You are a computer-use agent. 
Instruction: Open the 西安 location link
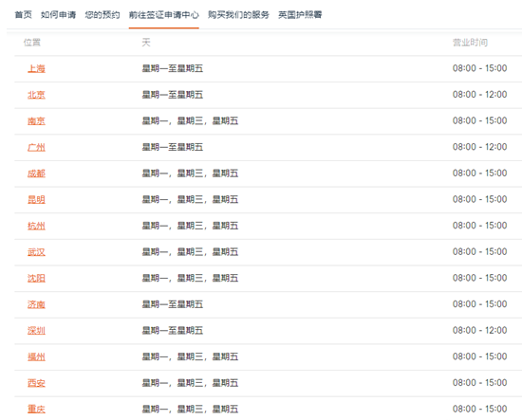click(36, 383)
